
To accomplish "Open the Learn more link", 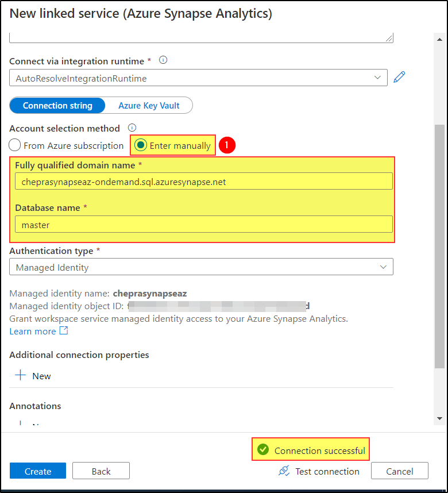I will (x=32, y=330).
